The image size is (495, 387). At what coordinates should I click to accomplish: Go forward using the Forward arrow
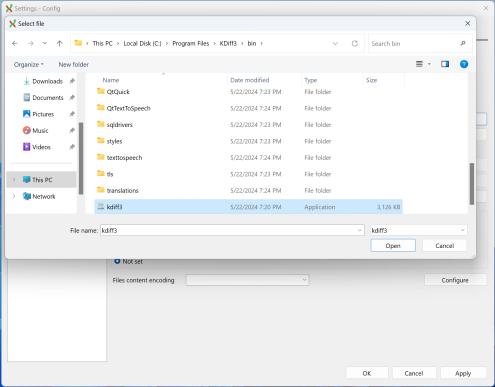tap(31, 43)
